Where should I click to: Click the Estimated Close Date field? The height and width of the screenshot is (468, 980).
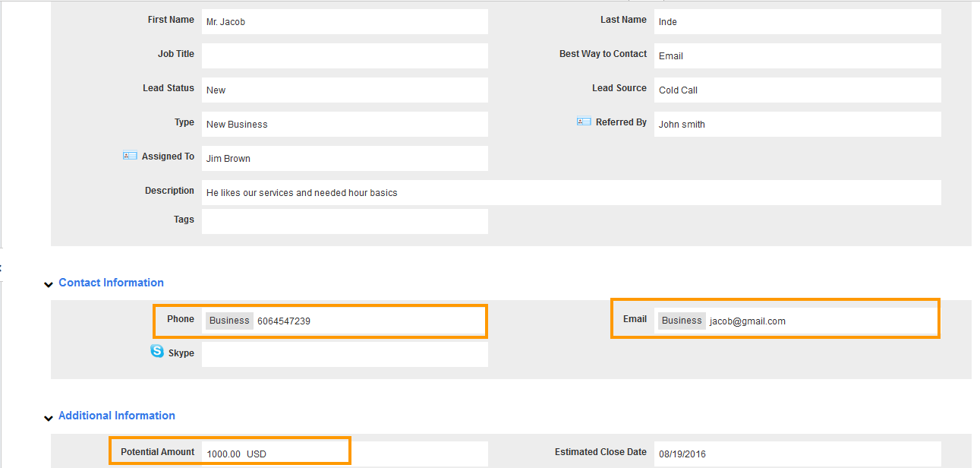[797, 454]
